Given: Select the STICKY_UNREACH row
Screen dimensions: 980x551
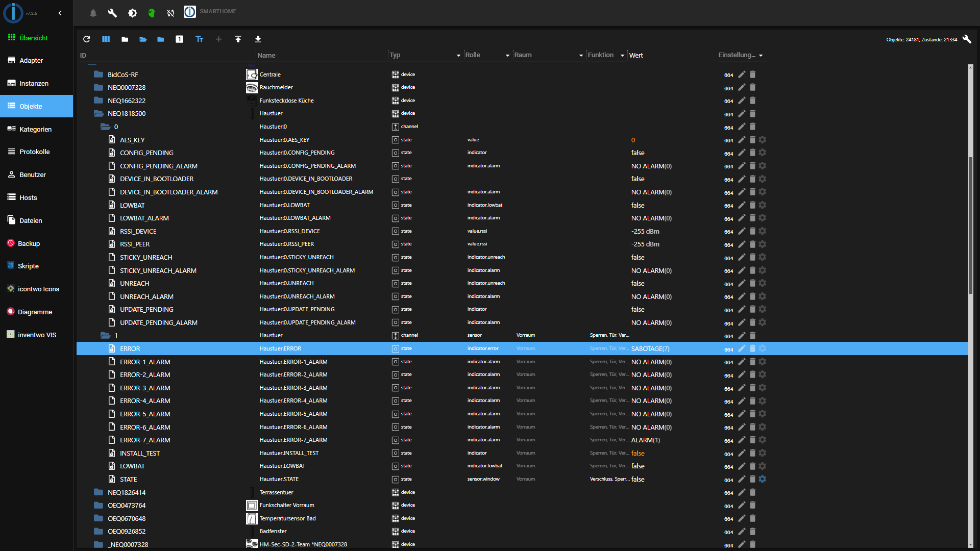Looking at the screenshot, I should pyautogui.click(x=522, y=257).
